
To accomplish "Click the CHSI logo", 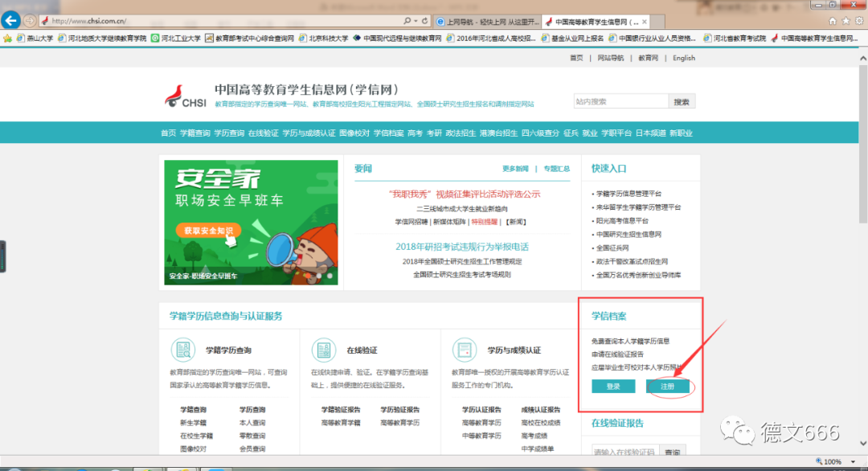I will point(186,96).
